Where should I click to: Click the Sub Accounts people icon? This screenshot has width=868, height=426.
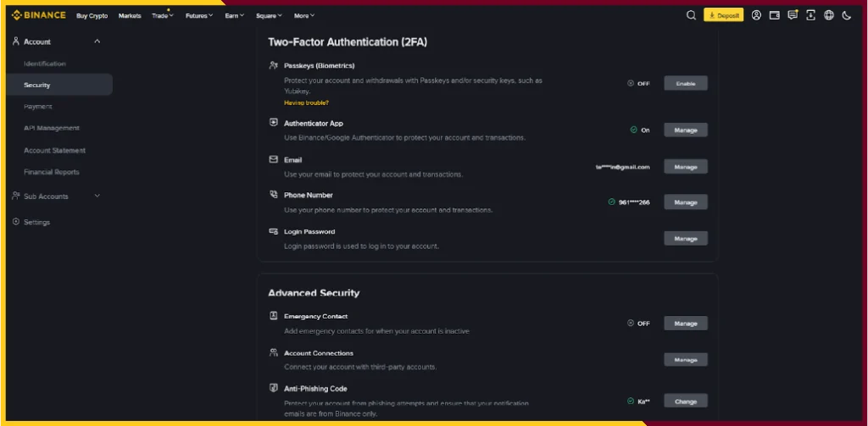(x=16, y=196)
